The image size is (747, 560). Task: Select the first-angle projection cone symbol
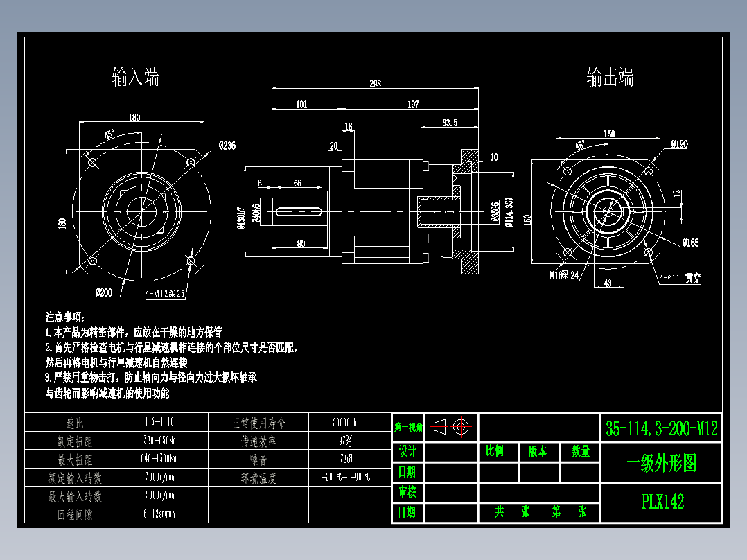pos(439,428)
